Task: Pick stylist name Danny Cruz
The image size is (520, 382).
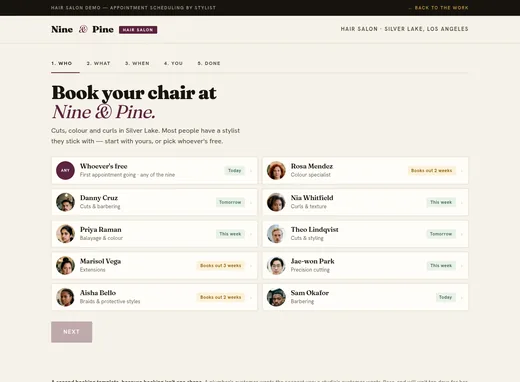Action: tap(99, 198)
